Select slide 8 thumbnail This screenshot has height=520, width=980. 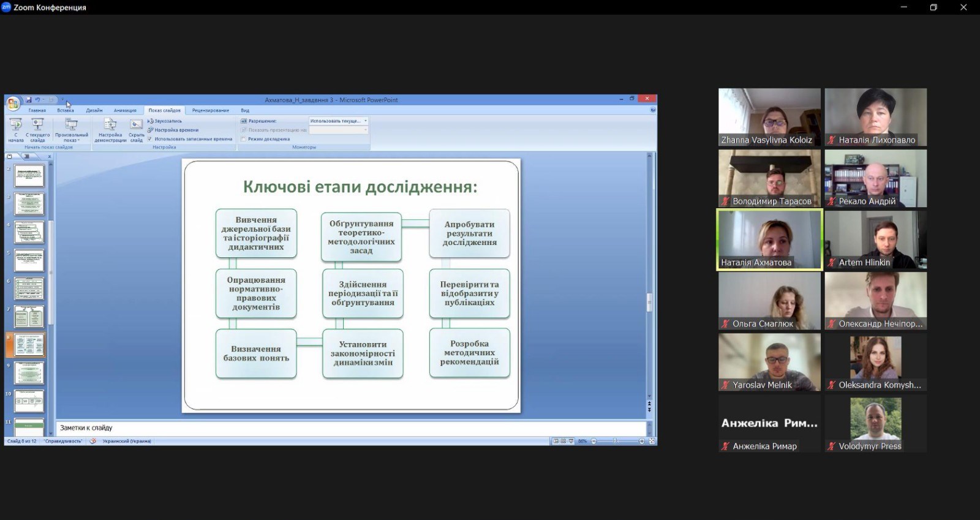[x=29, y=345]
